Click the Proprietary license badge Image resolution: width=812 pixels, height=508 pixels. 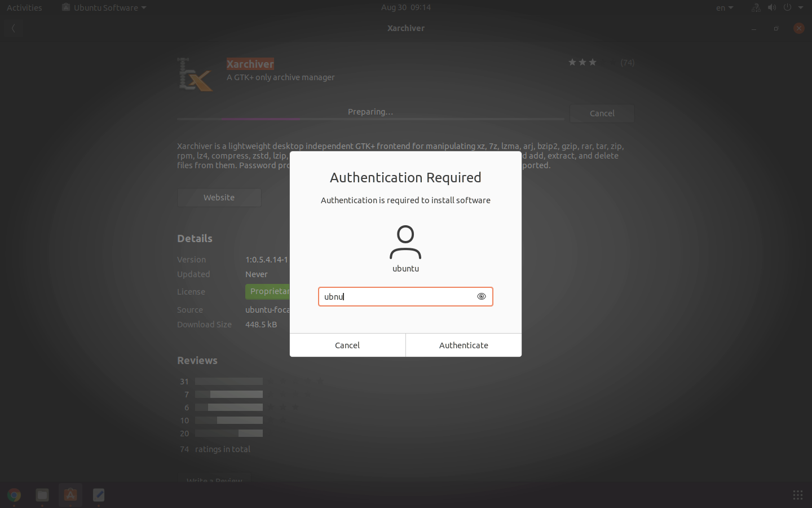click(x=268, y=291)
